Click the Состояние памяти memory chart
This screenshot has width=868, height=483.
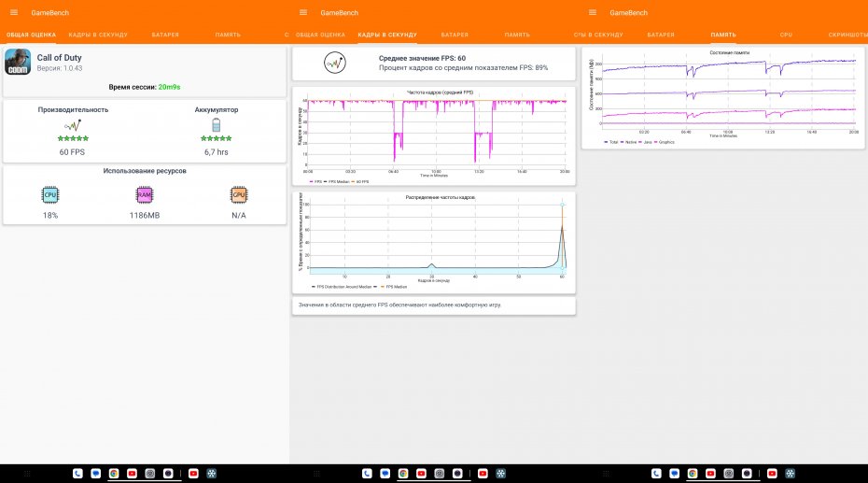(x=723, y=93)
